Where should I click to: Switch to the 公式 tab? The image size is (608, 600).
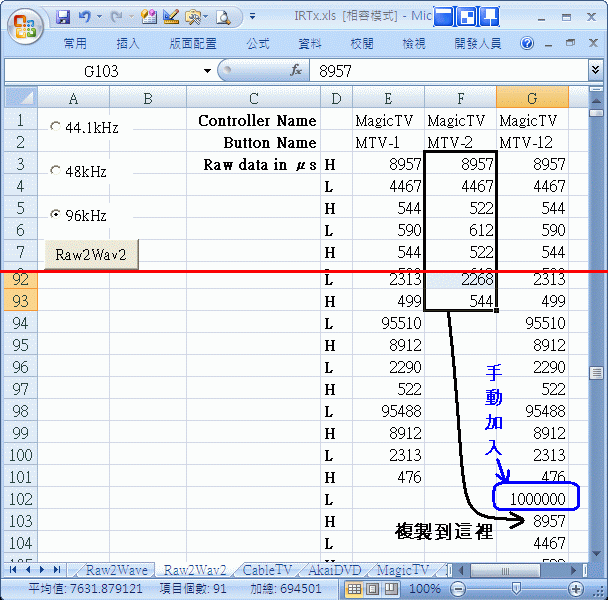click(257, 43)
